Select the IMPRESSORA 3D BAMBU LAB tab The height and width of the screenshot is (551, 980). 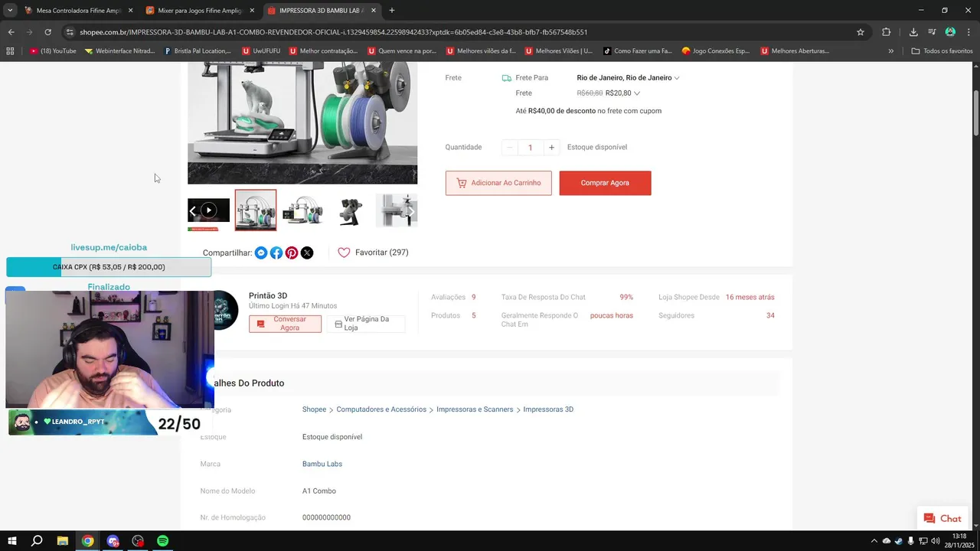(x=321, y=11)
